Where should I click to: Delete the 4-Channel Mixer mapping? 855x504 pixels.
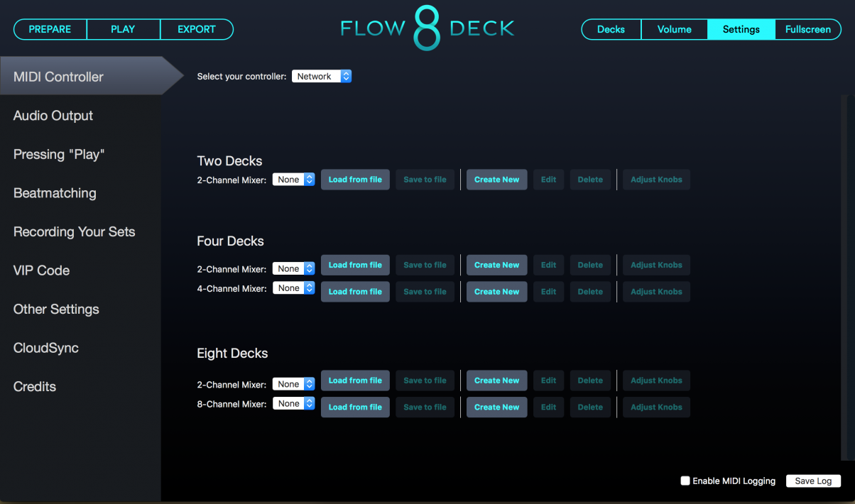coord(590,292)
